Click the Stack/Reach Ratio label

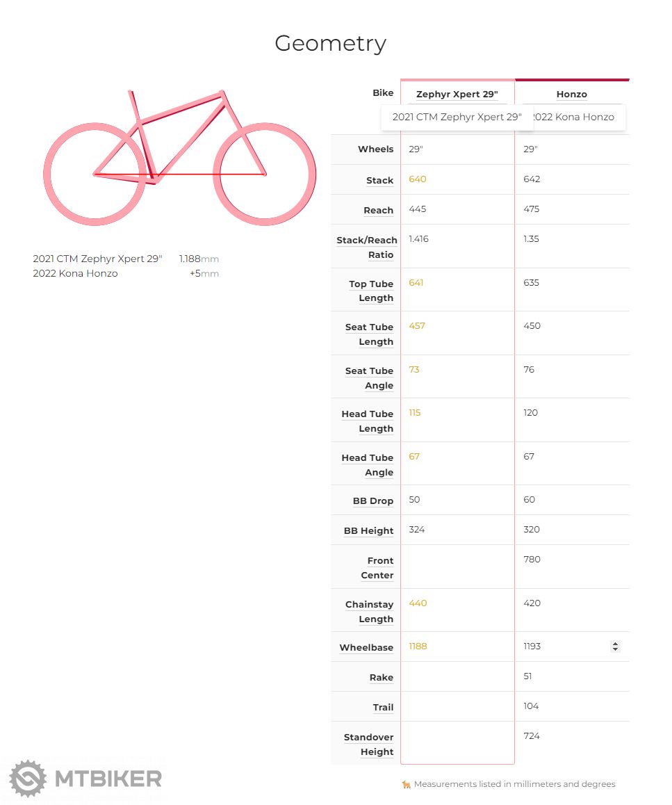point(367,247)
